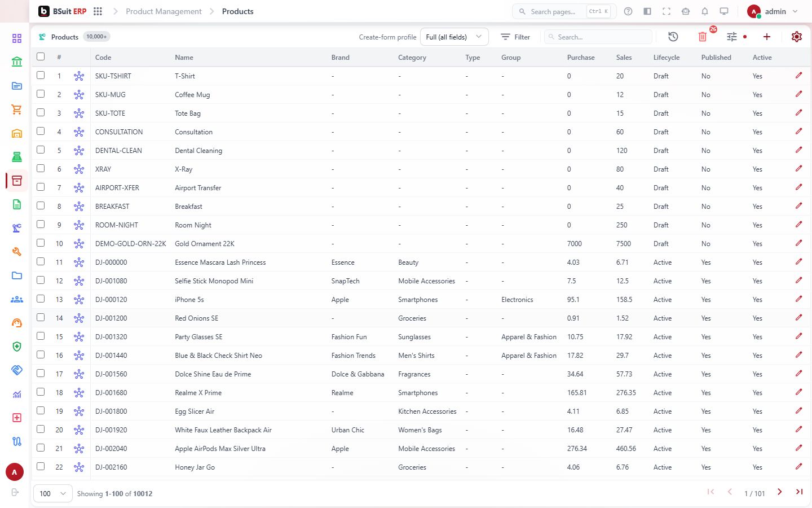The image size is (812, 508).
Task: Check the box for the Coffee Mug row
Action: 41,94
